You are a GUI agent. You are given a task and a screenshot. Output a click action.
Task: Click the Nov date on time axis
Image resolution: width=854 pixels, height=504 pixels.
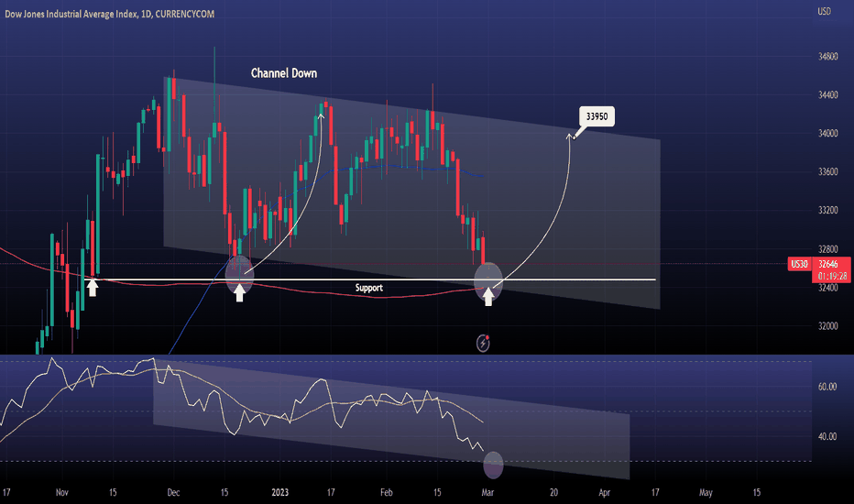62,493
